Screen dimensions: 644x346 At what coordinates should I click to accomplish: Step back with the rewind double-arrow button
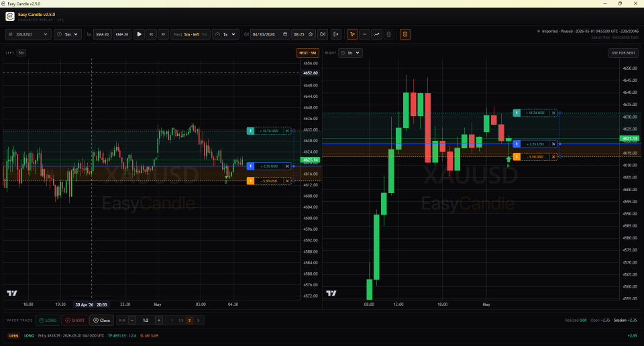click(151, 34)
